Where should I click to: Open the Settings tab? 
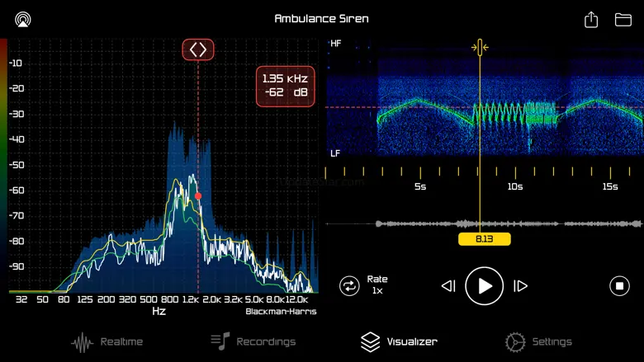coord(538,342)
